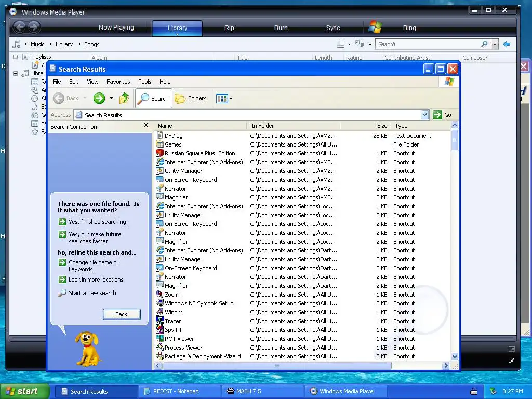Open the Help menu in Search Results
532x399 pixels.
(x=165, y=82)
